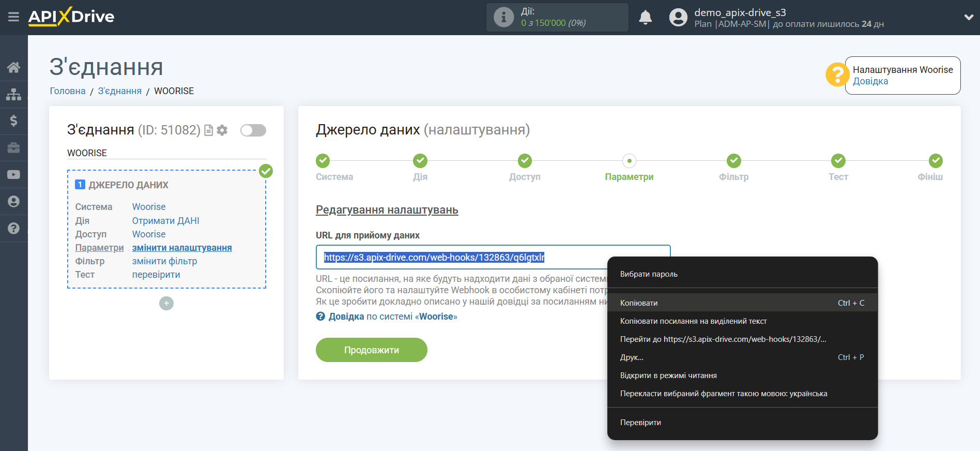The height and width of the screenshot is (451, 980).
Task: Open the help question sidebar icon
Action: point(14,229)
